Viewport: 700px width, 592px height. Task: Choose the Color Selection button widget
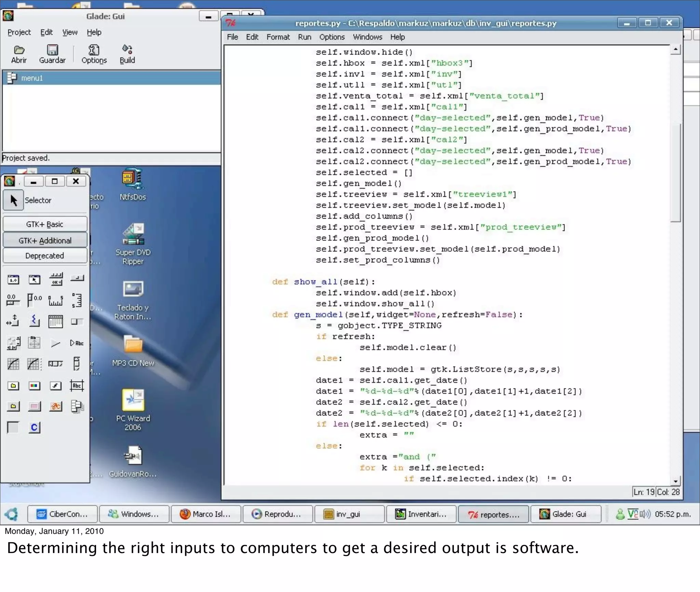pos(34,386)
